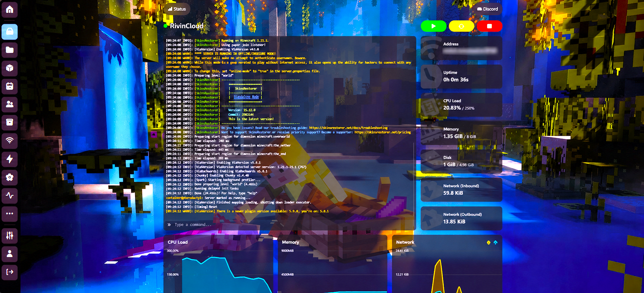Click the Uptime info card
Screen dimensions: 644x293
pos(461,76)
